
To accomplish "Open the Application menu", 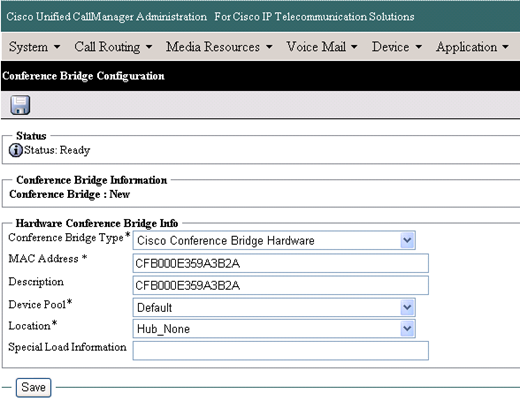I will (472, 47).
